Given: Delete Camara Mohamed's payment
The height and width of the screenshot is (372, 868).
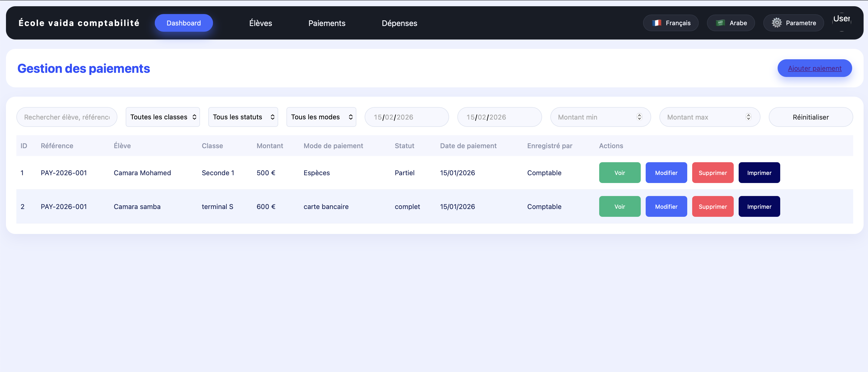Looking at the screenshot, I should 713,173.
